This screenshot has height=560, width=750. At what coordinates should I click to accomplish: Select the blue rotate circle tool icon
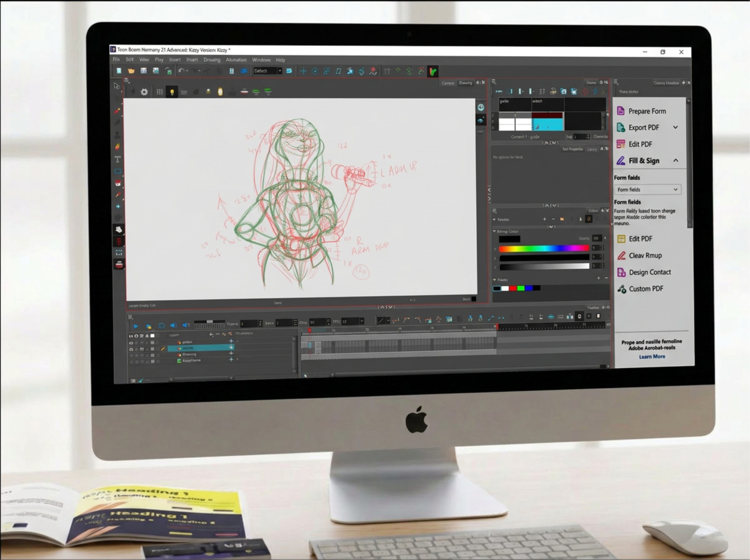pyautogui.click(x=315, y=71)
